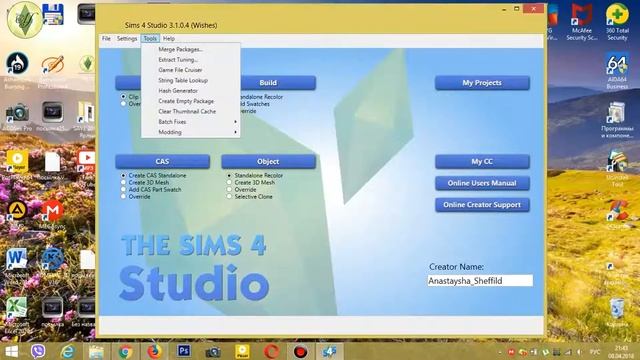Choose String Table Lookup
This screenshot has width=640, height=360.
tap(191, 80)
